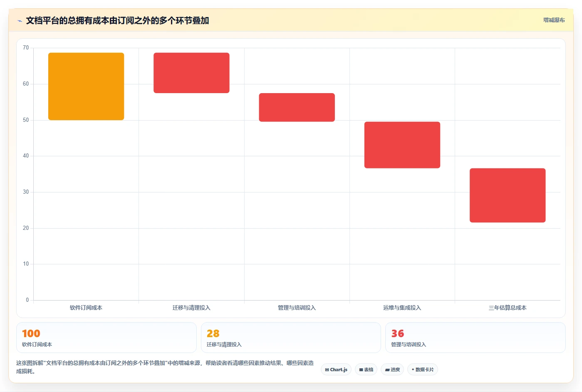
Task: Click the y-axis label 10
Action: click(26, 264)
